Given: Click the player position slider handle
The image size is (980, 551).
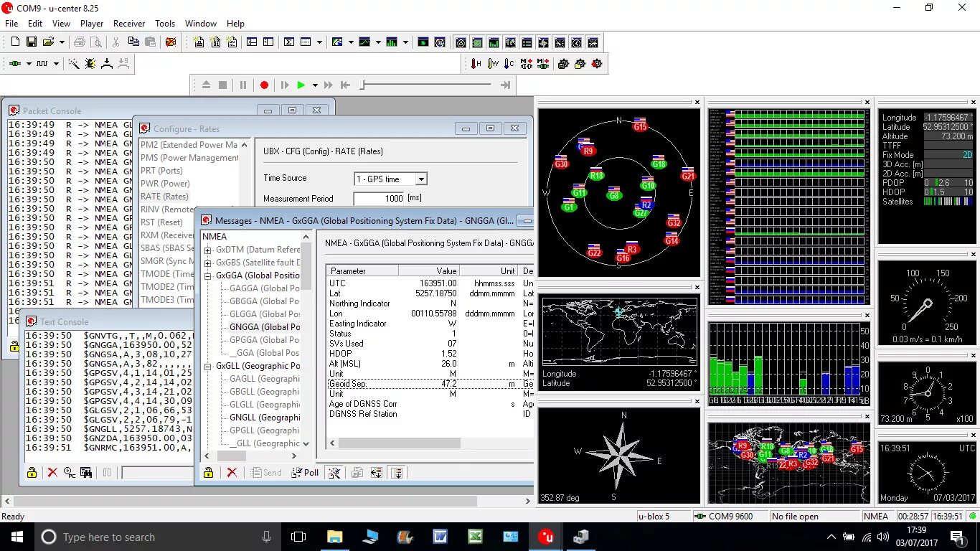Looking at the screenshot, I should [x=363, y=85].
